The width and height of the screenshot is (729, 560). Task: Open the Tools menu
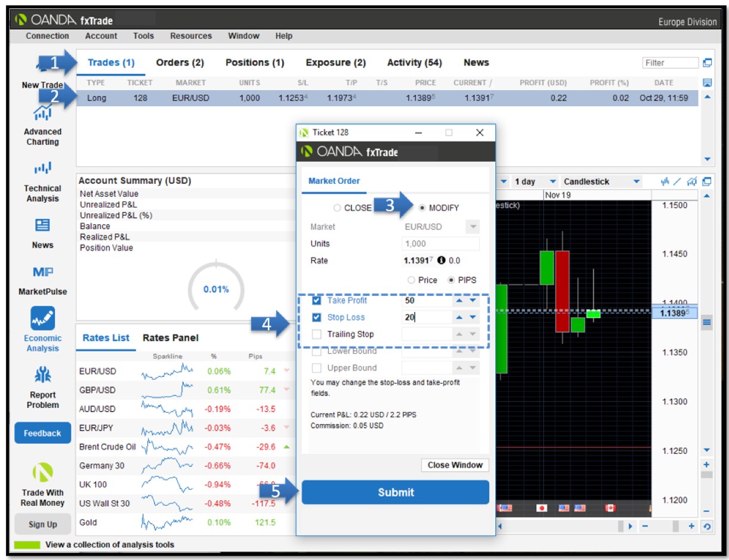[143, 36]
